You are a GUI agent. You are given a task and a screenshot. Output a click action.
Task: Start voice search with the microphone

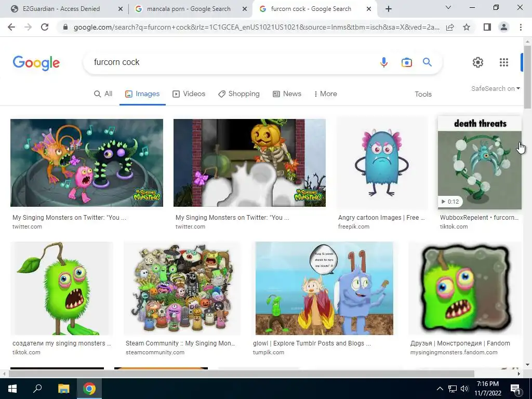point(384,62)
